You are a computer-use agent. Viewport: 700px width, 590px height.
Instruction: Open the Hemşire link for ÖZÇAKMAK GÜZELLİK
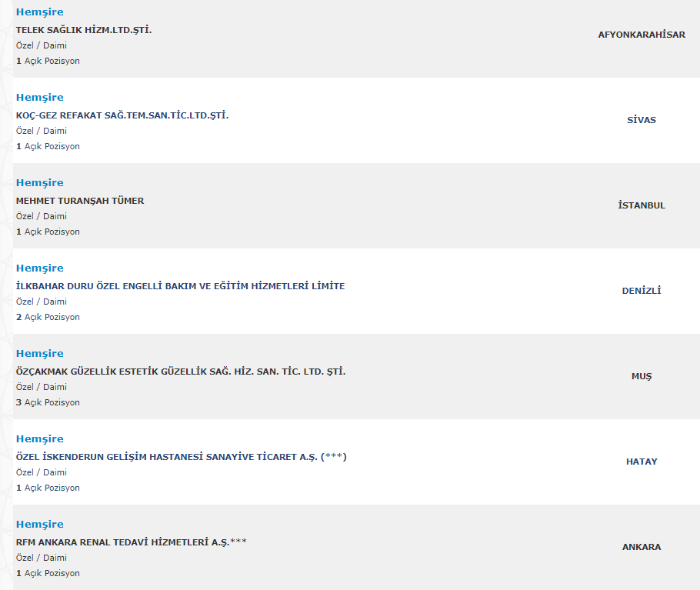coord(39,354)
